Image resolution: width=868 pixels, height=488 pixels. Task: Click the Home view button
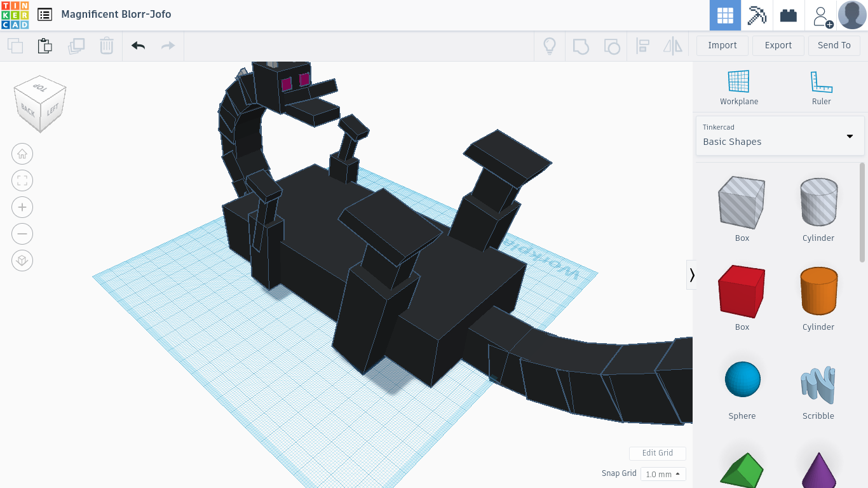coord(22,154)
